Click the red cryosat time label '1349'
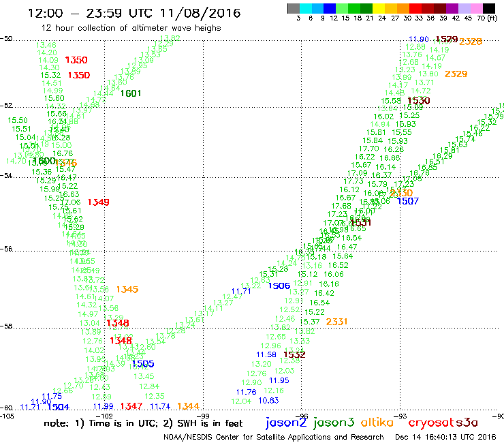The width and height of the screenshot is (504, 443). pos(98,202)
